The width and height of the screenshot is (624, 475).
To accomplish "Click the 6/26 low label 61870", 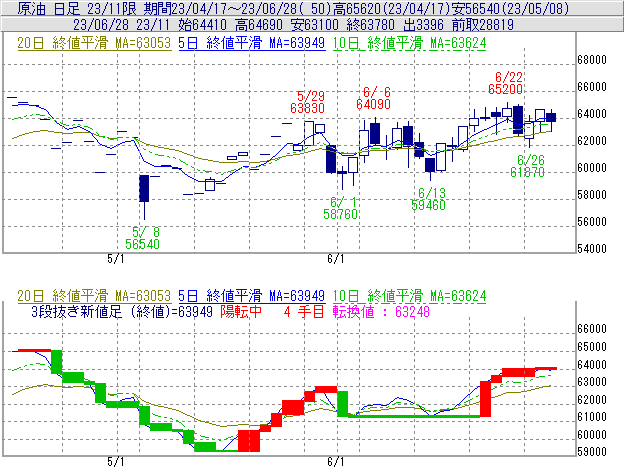I will point(527,173).
